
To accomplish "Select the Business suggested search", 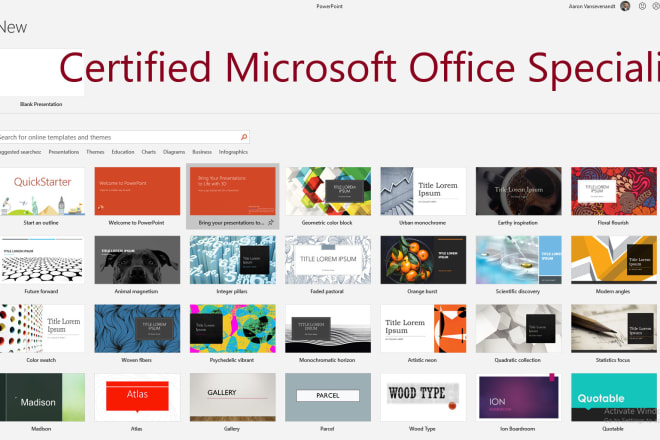I will [202, 152].
